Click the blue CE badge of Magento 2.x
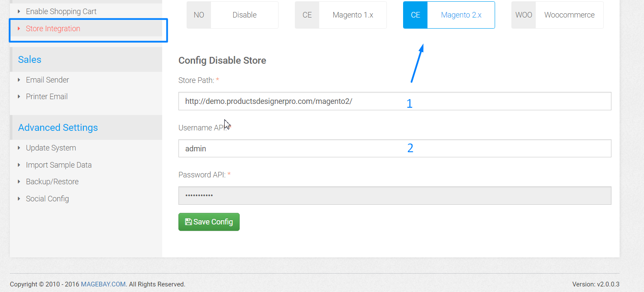Viewport: 644px width, 292px height. (415, 15)
